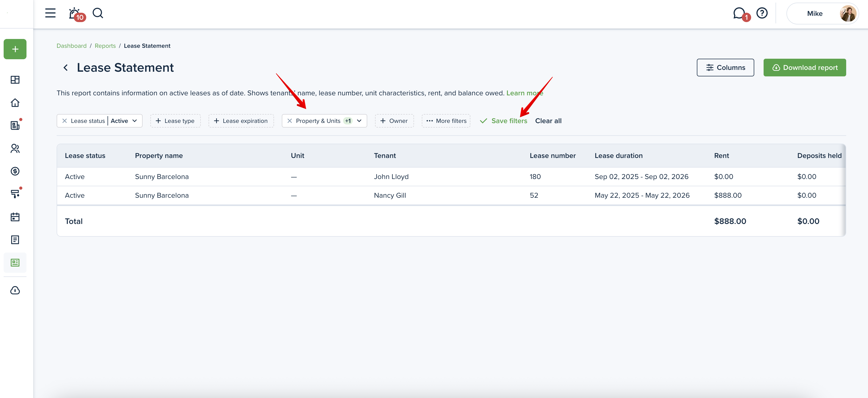The width and height of the screenshot is (868, 398).
Task: Click total rent $888.00
Action: point(730,221)
